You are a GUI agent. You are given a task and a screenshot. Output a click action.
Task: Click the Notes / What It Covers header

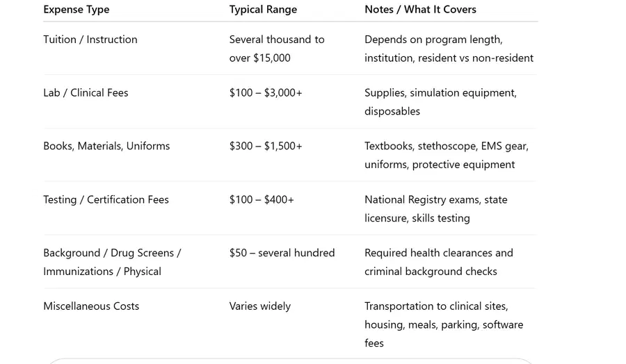click(420, 10)
